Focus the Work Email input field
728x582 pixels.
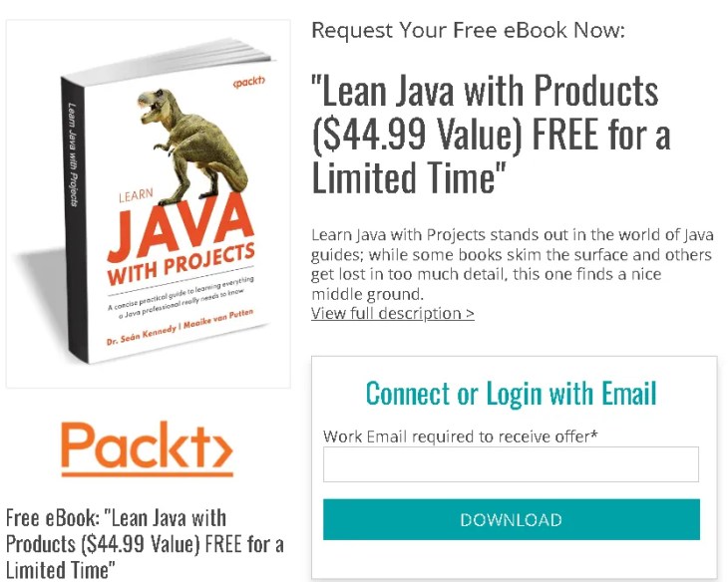(511, 464)
